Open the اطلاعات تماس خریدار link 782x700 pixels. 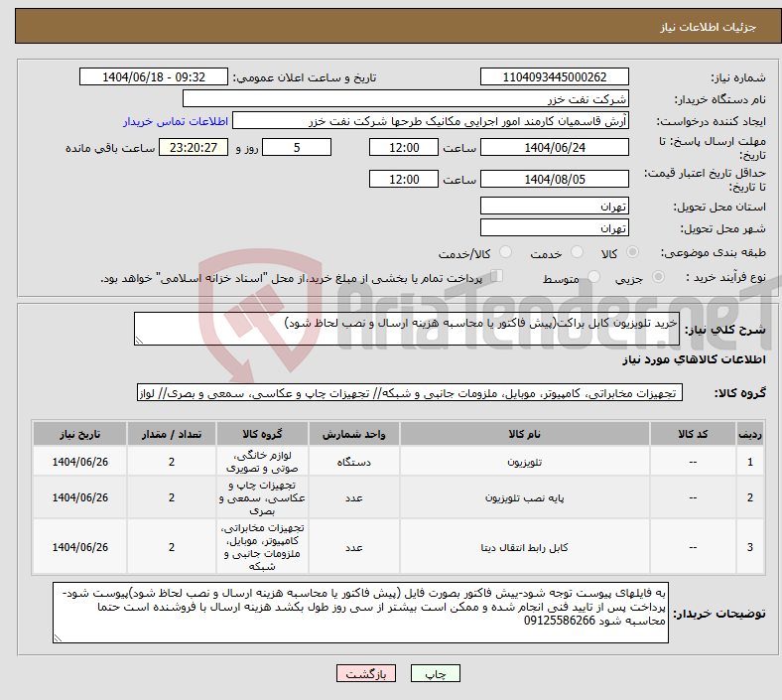(x=176, y=121)
